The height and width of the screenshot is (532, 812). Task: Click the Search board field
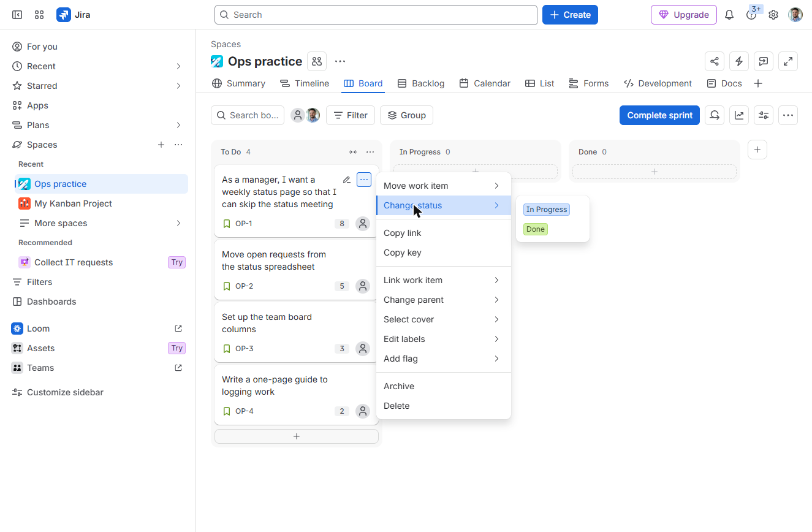pos(248,115)
